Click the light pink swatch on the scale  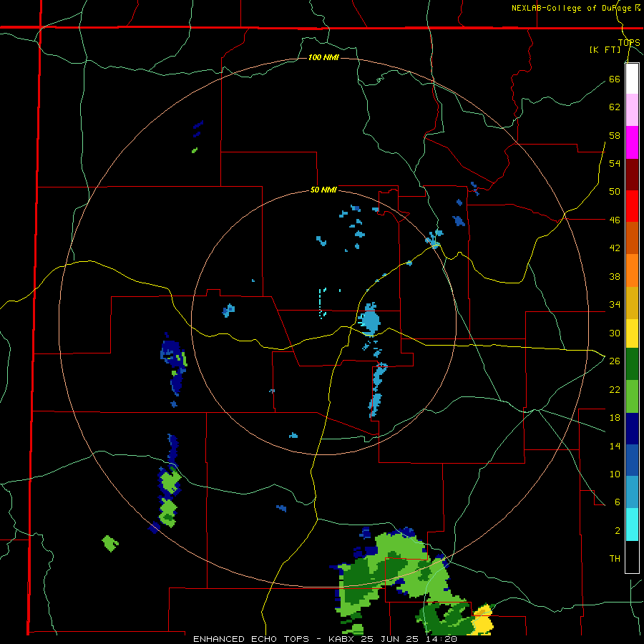(x=632, y=109)
